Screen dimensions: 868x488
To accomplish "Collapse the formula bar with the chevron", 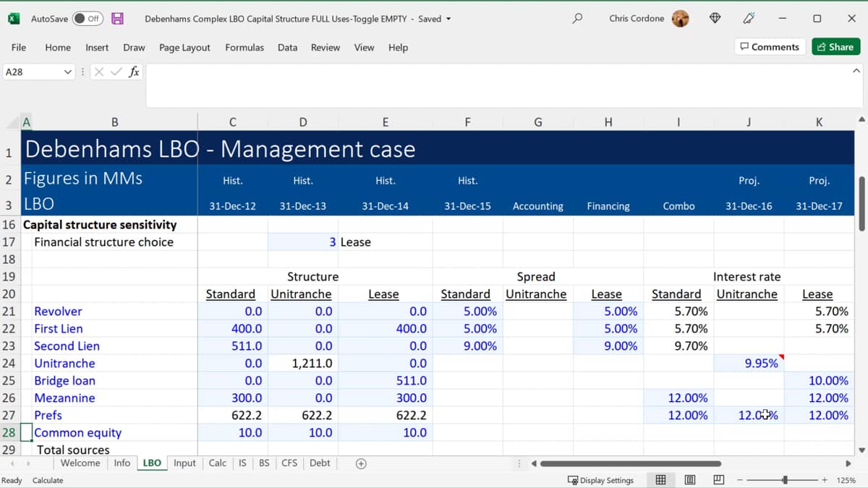I will click(856, 71).
